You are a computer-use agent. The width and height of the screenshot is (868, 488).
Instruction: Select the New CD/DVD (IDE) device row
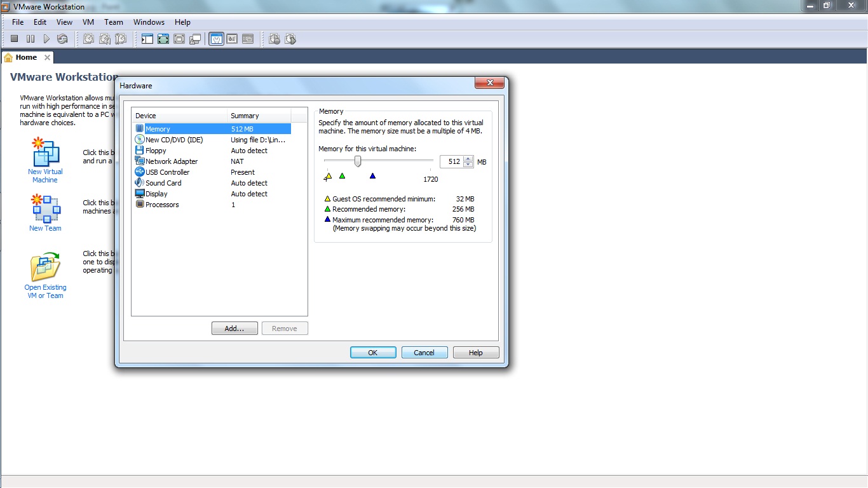pyautogui.click(x=212, y=140)
